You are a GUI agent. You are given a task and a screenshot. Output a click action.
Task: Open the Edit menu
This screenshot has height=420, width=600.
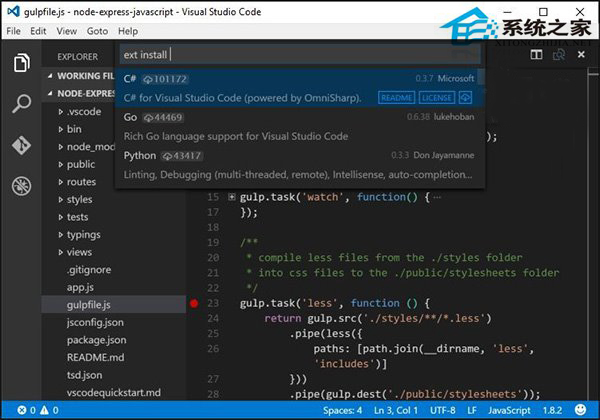tap(38, 31)
